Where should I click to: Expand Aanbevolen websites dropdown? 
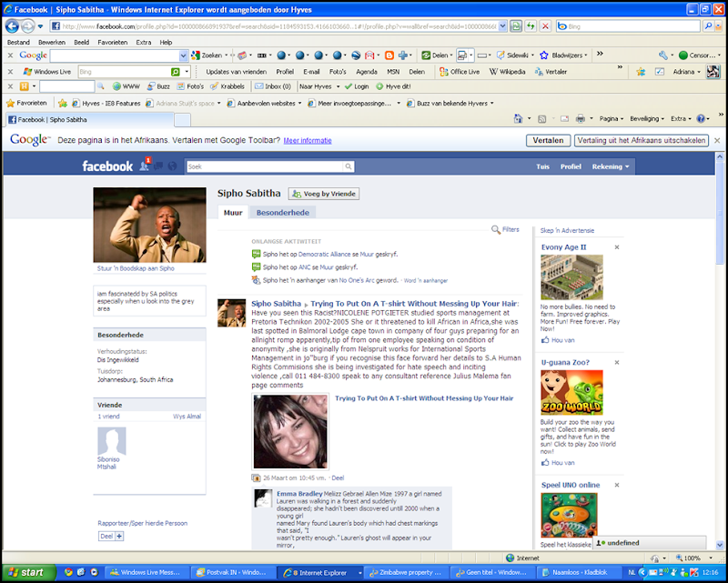(299, 103)
